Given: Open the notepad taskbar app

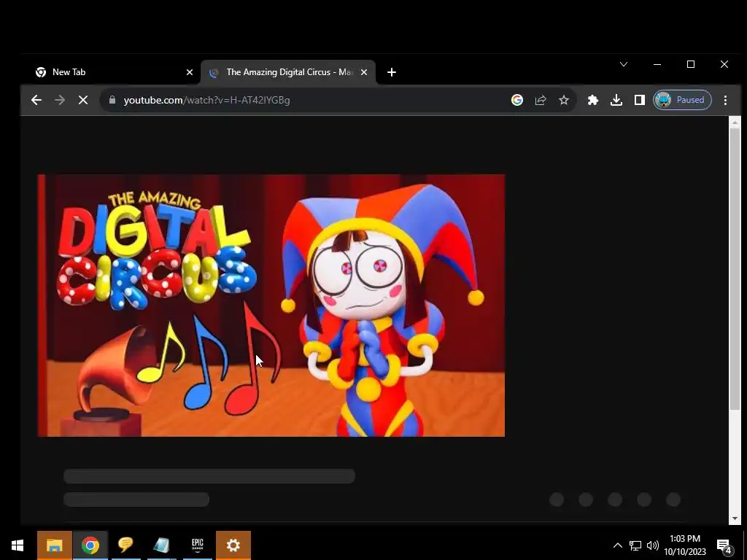Looking at the screenshot, I should pos(161,545).
